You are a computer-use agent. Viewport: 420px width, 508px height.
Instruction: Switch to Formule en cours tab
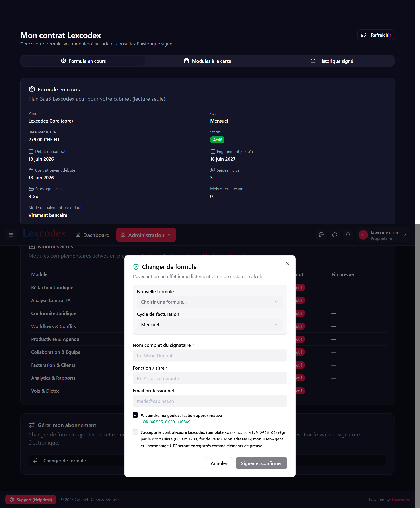[83, 61]
